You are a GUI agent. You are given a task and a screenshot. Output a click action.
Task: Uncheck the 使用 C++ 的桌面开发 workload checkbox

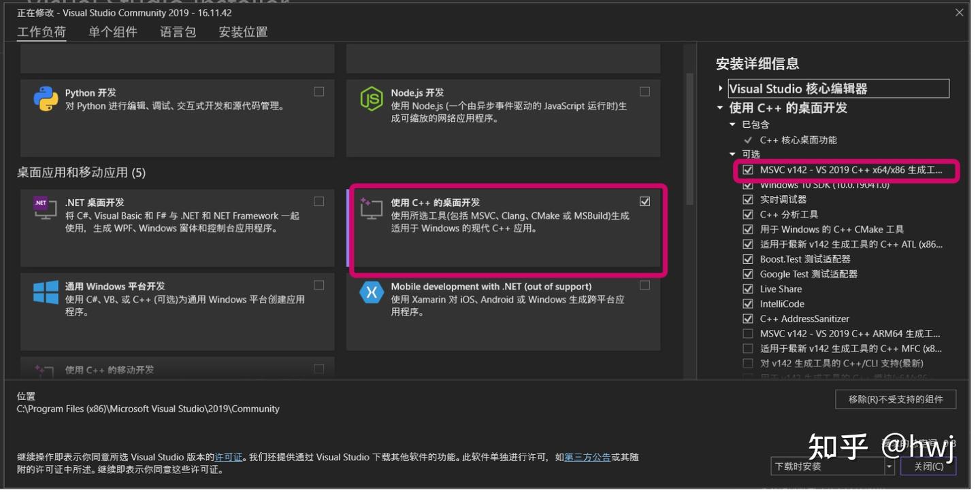point(644,201)
